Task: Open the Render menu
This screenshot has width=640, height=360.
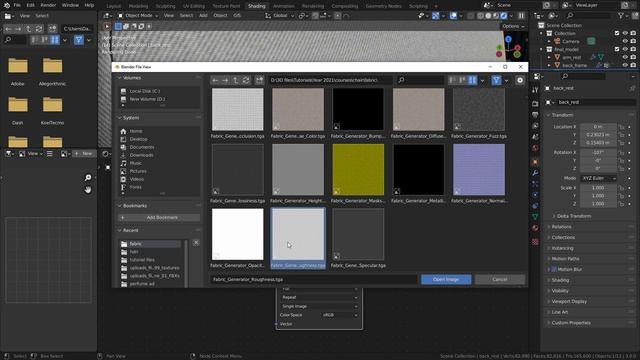Action: click(48, 5)
